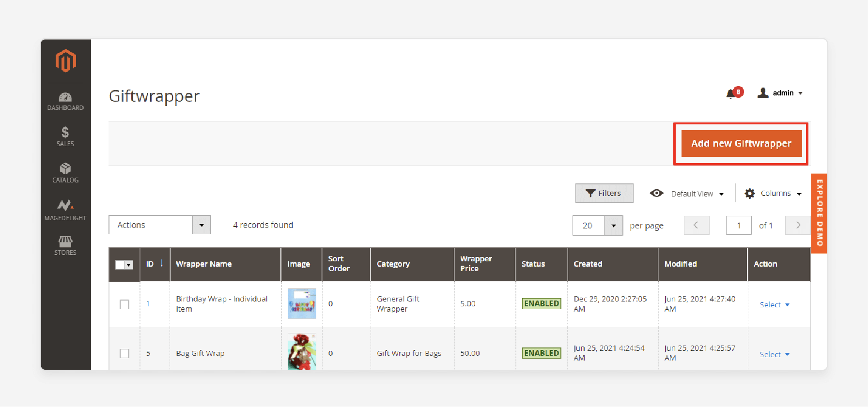
Task: Sort by Category column header
Action: (412, 264)
